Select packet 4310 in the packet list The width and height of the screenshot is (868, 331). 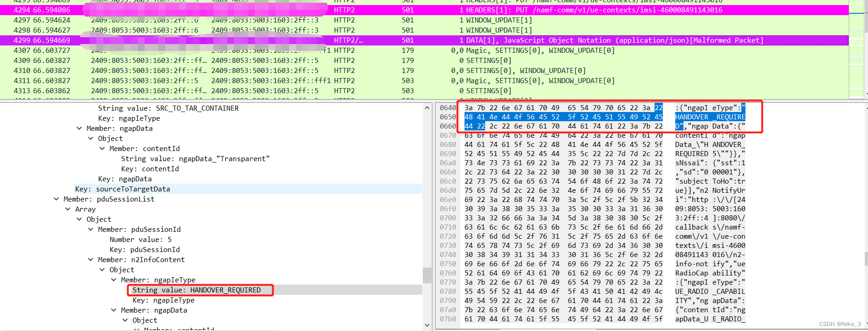(x=424, y=71)
